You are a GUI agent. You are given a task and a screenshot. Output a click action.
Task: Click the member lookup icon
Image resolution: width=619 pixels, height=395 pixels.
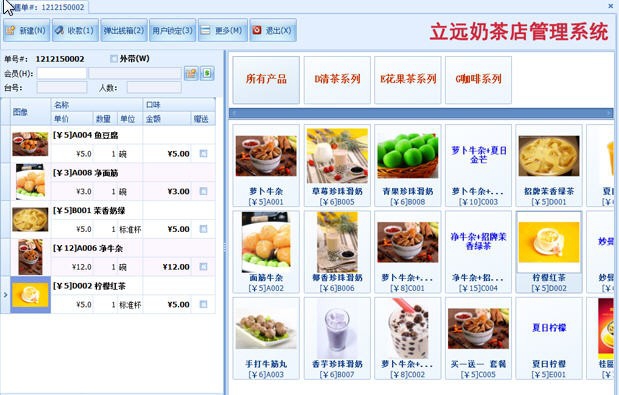click(191, 73)
